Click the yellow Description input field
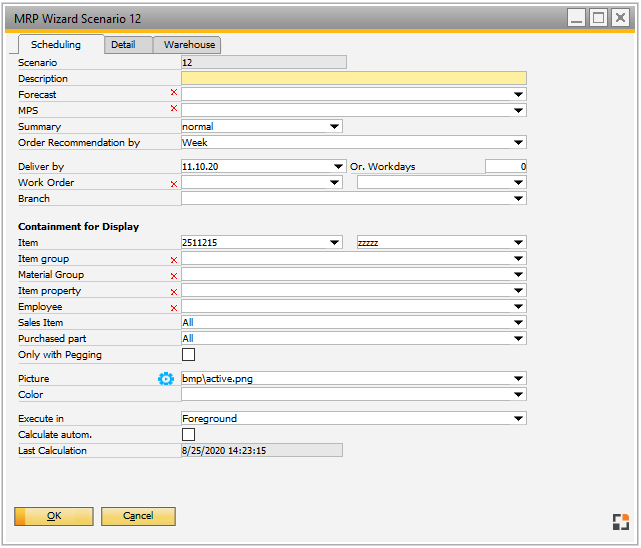 [x=353, y=78]
